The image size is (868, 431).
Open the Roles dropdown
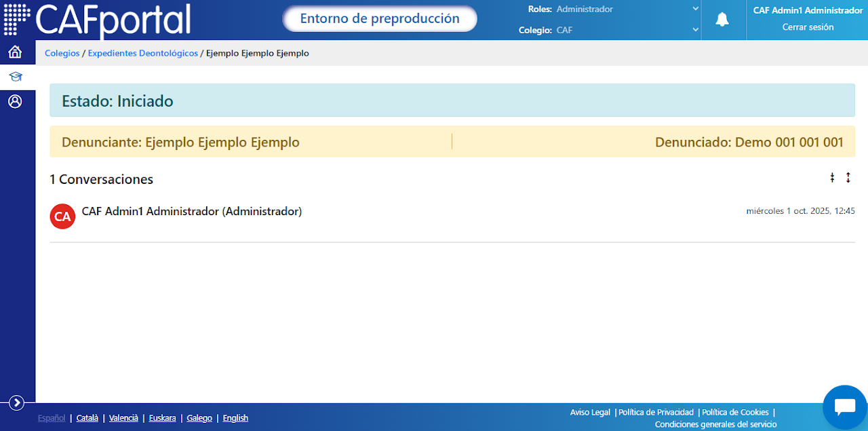[x=627, y=10]
